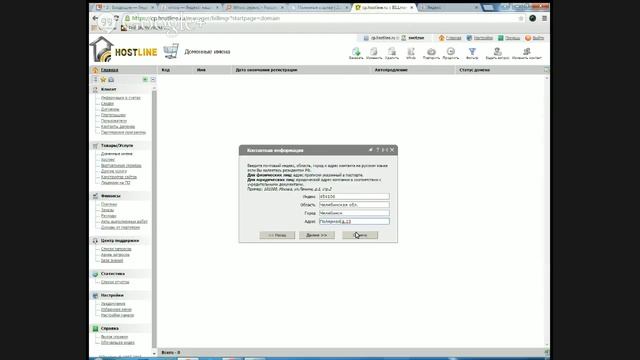Click the Выйти logout link
Screen dimensions: 640x360
coord(538,38)
